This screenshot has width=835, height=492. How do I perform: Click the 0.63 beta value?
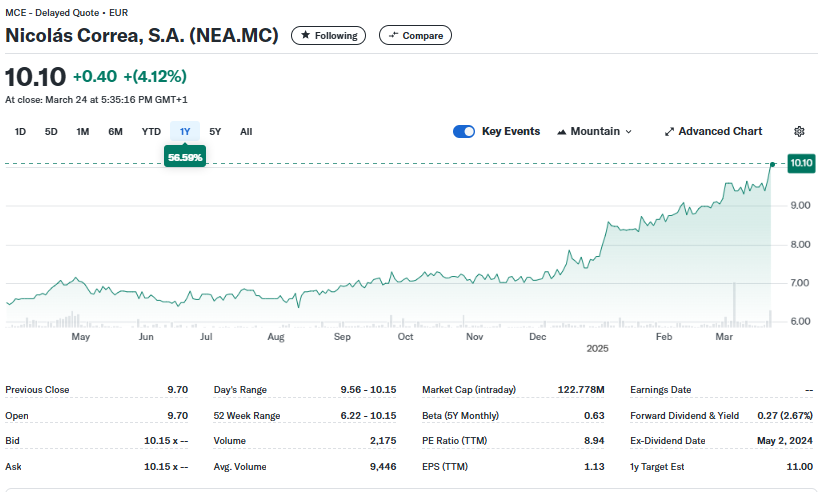[x=594, y=415]
